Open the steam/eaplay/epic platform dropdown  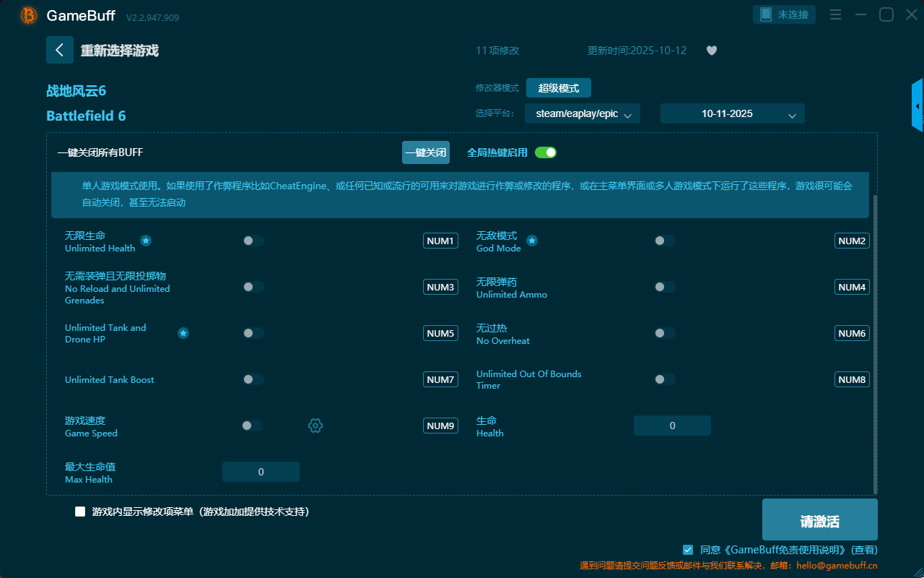pyautogui.click(x=583, y=113)
